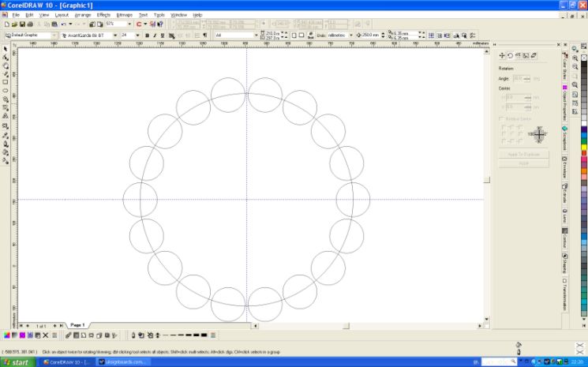588x367 pixels.
Task: Click the Apply To Duplicate button
Action: (523, 154)
